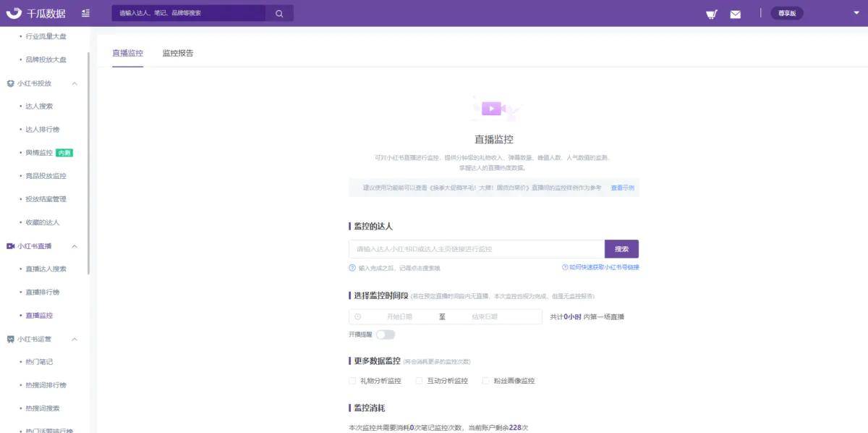Tick the 粉丝画像监控 checkbox
The height and width of the screenshot is (433, 868).
486,381
